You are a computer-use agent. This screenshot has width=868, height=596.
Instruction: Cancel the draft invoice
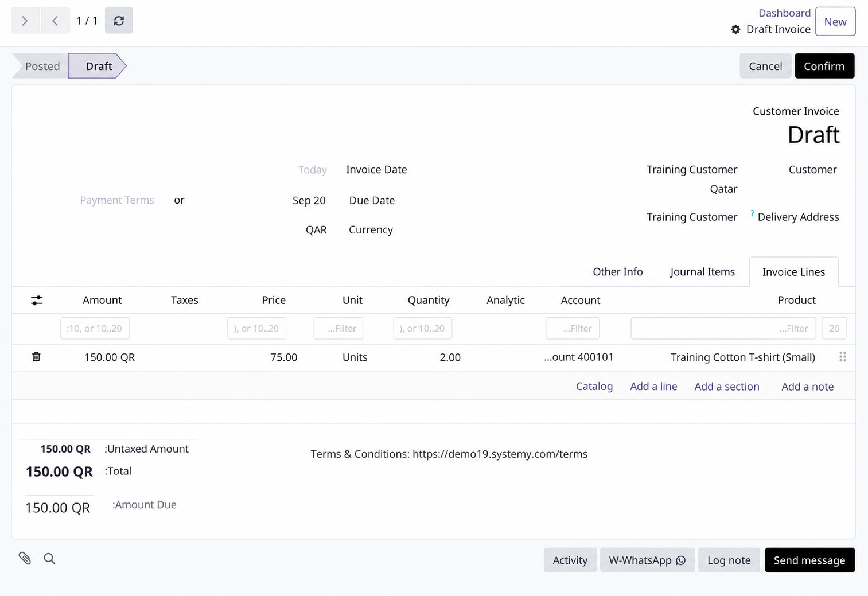[x=765, y=66]
